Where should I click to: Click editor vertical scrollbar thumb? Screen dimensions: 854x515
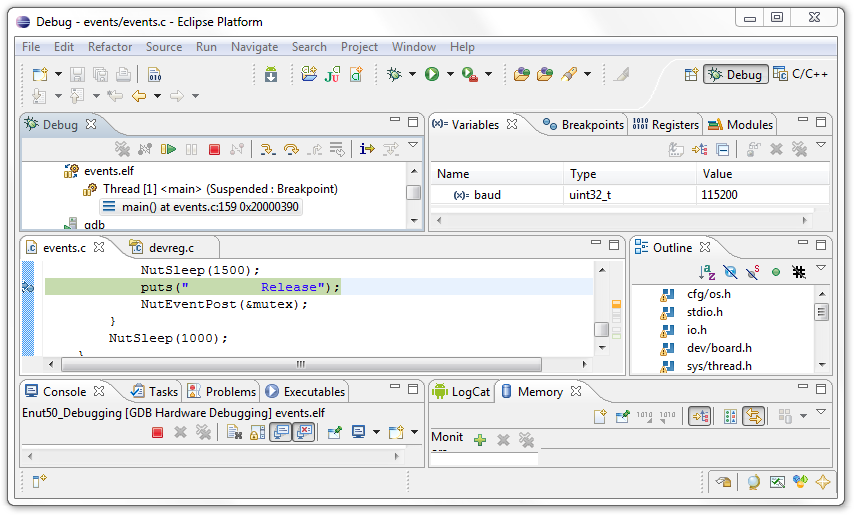(x=602, y=329)
